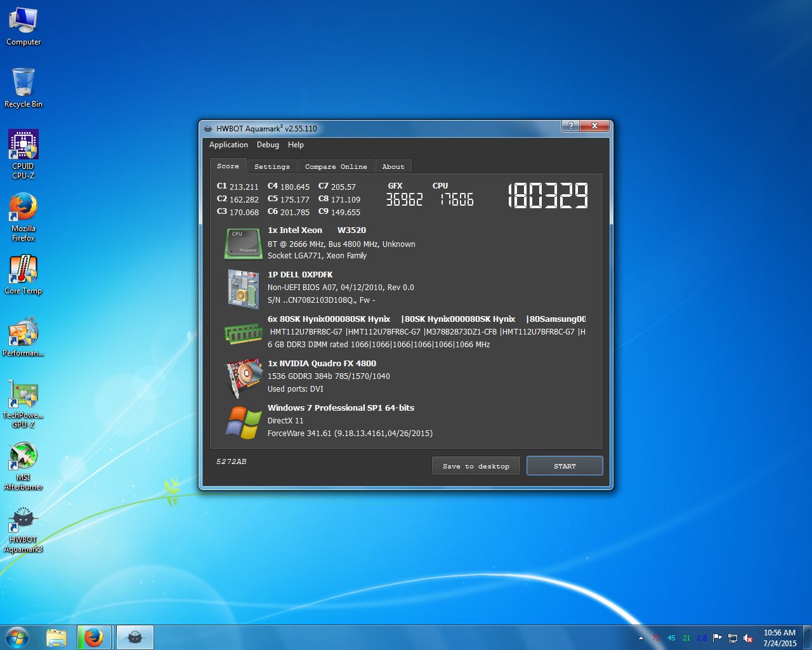
Task: Click the START benchmark button
Action: [x=565, y=466]
